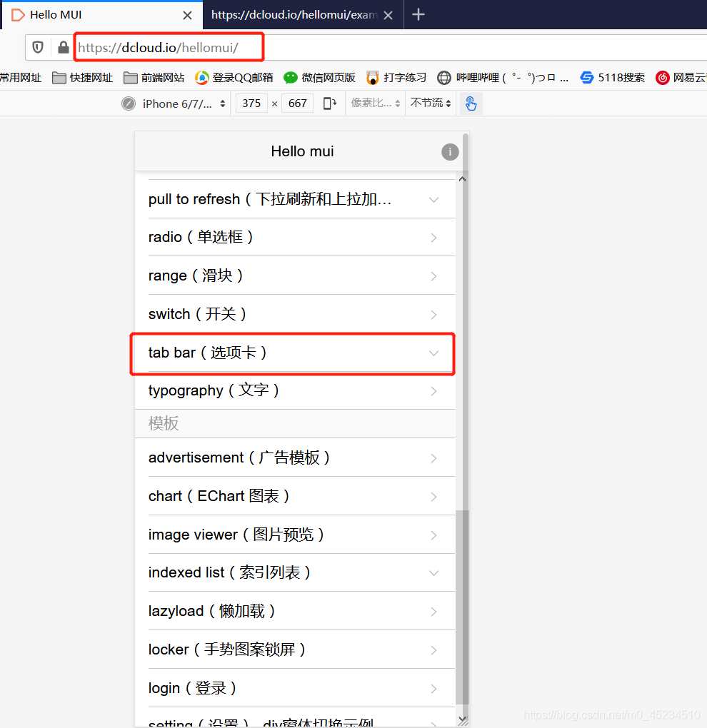Open the 登录QQ邮箱 bookmark
This screenshot has width=707, height=728.
click(x=234, y=78)
